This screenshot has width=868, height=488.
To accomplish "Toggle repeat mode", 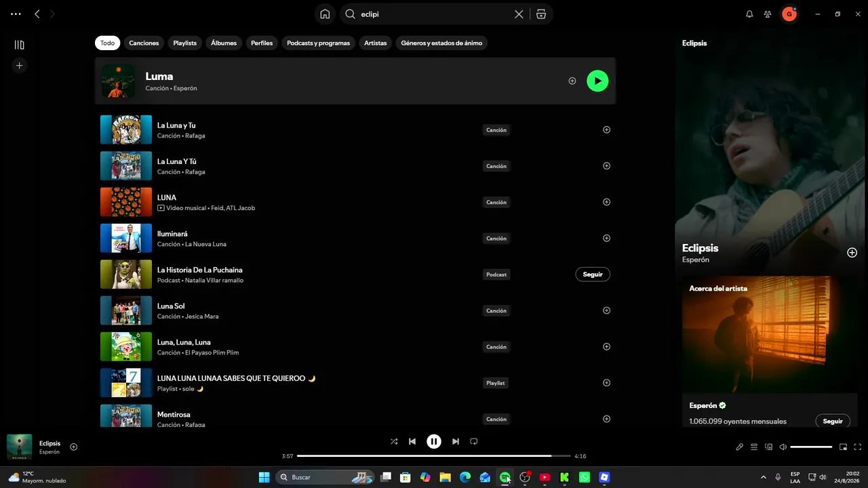I will click(x=474, y=441).
